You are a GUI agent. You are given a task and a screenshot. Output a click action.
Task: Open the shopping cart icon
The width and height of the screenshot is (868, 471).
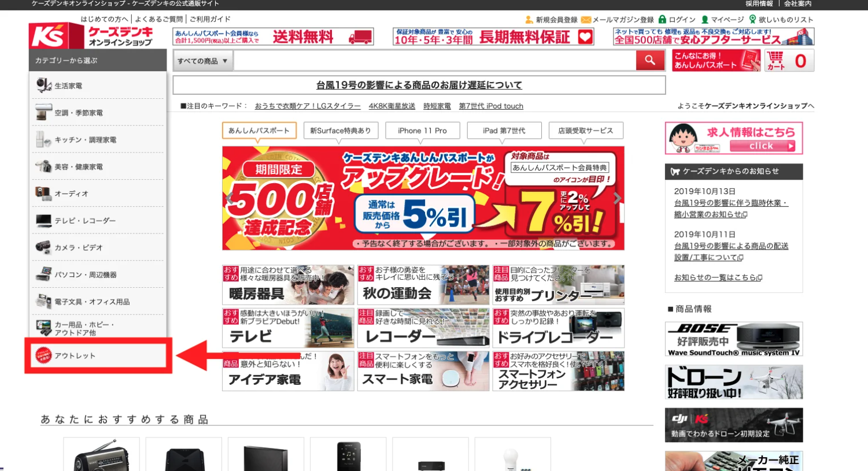[x=775, y=60]
